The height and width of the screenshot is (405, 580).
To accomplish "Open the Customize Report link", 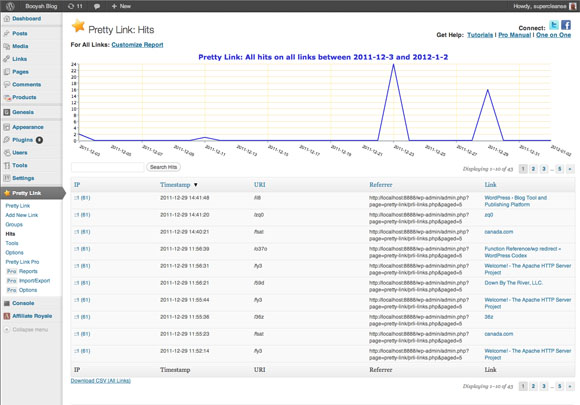I will pyautogui.click(x=137, y=44).
